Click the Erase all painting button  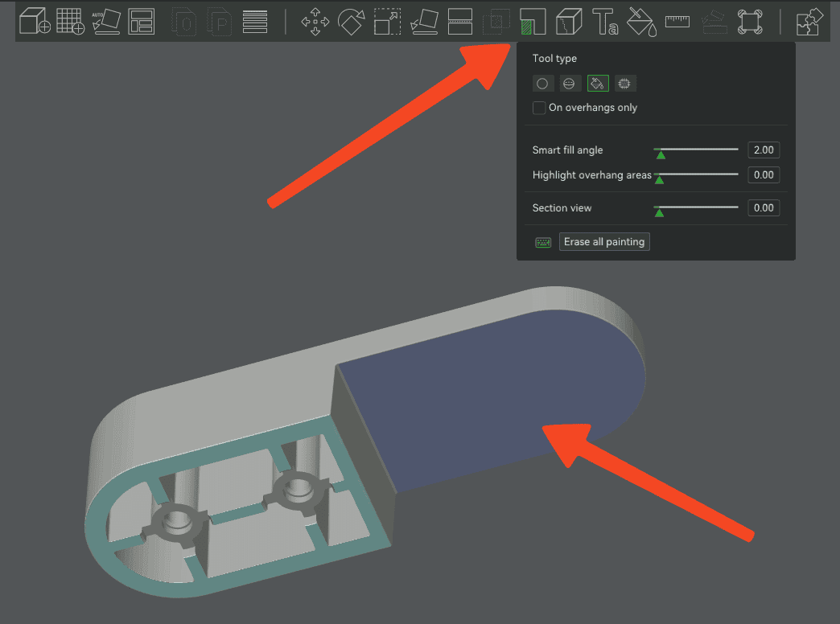click(x=604, y=242)
